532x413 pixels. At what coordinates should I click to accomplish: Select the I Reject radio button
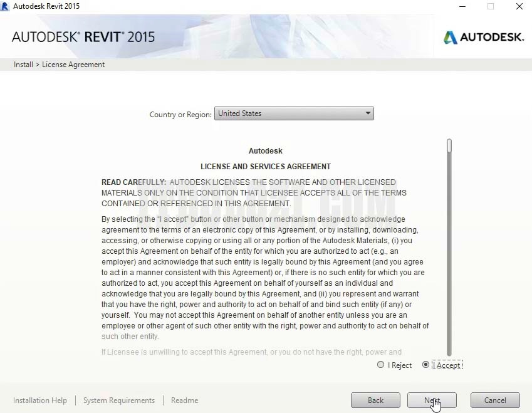(381, 365)
